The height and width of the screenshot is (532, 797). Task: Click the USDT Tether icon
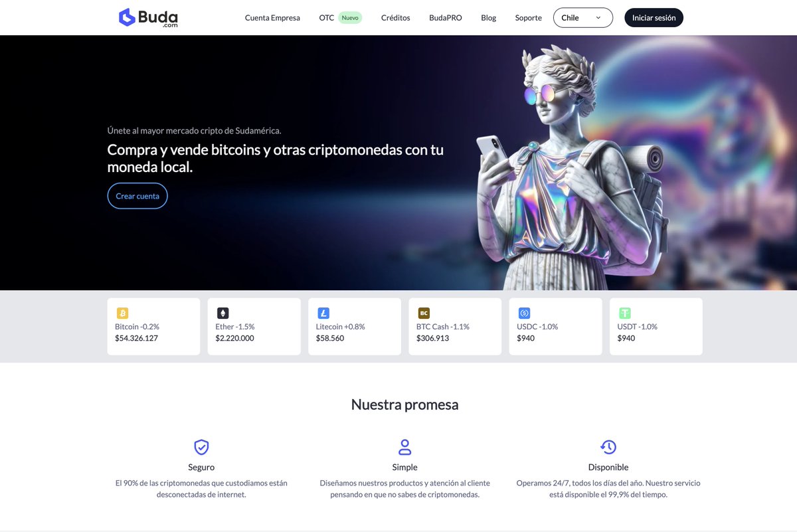tap(625, 313)
